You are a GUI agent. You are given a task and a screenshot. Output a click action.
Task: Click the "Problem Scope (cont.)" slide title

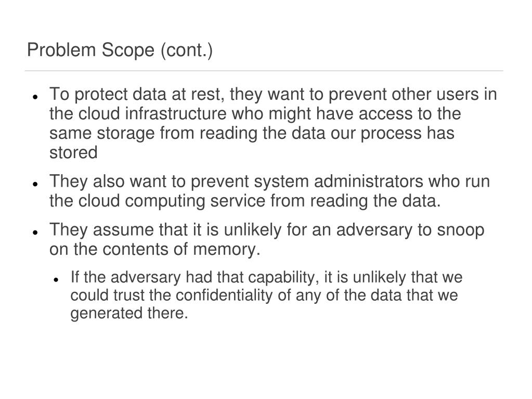click(x=120, y=51)
